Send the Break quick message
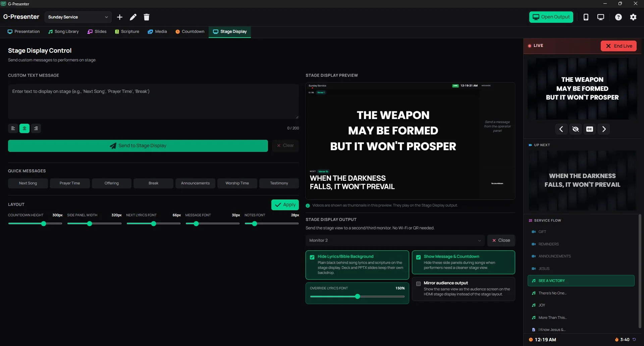The image size is (644, 346). pyautogui.click(x=153, y=183)
